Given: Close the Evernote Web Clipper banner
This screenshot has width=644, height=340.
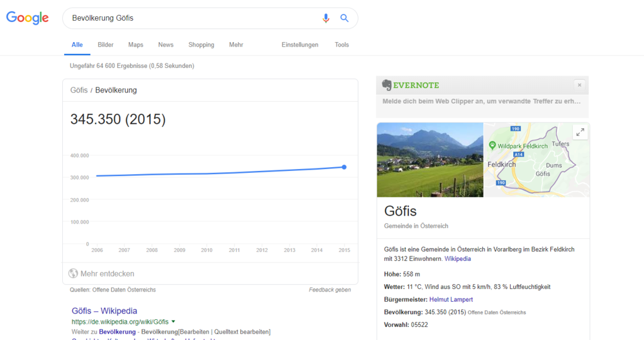Looking at the screenshot, I should coord(579,85).
